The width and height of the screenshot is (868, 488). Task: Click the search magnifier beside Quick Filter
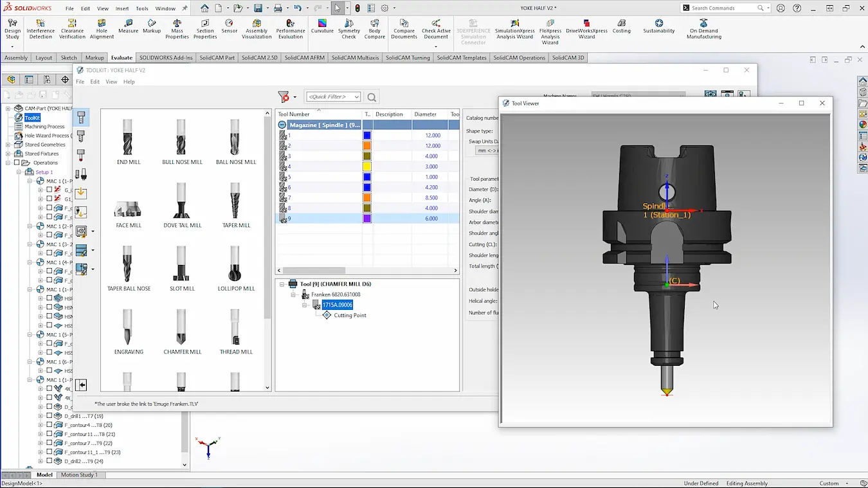tap(371, 96)
